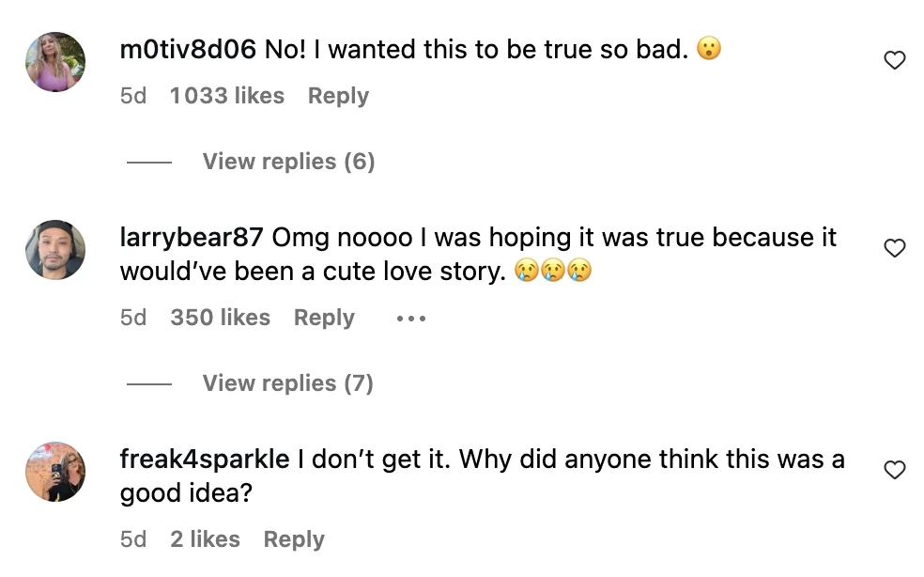Open m0tiv8d06's profile picture
This screenshot has width=924, height=577.
click(x=55, y=62)
